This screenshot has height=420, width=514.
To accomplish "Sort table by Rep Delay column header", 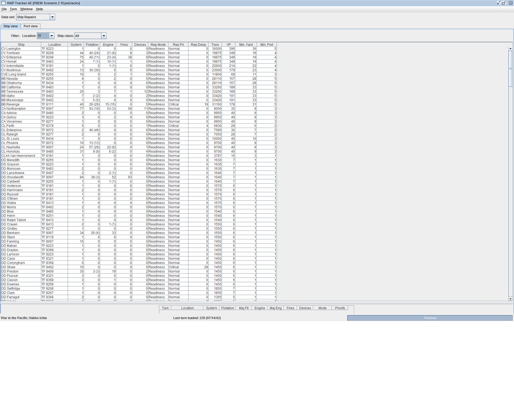I will pos(198,45).
